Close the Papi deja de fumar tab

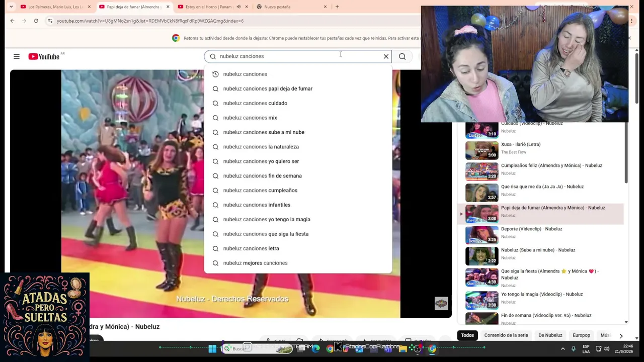[168, 7]
